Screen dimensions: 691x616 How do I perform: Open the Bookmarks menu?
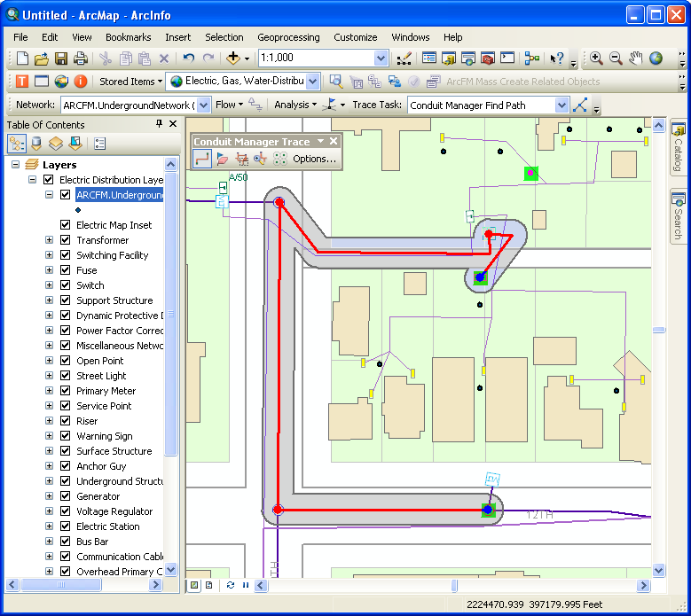[x=129, y=37]
